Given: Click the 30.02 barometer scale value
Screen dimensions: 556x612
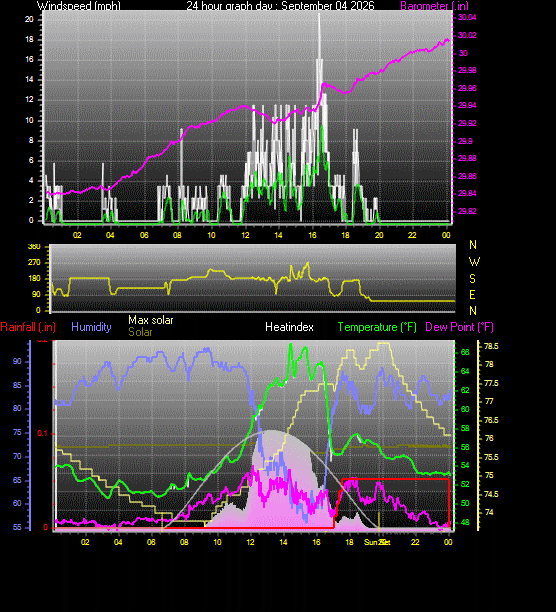Looking at the screenshot, I should tap(467, 35).
